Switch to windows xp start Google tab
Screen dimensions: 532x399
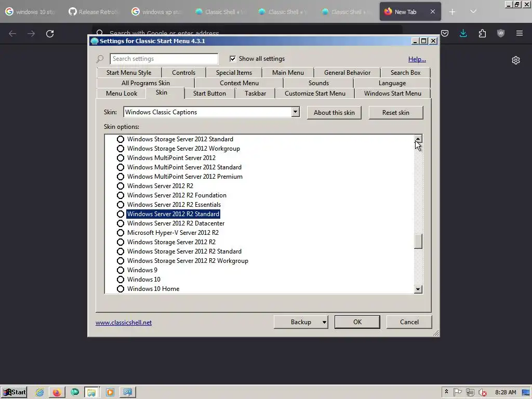click(x=156, y=12)
